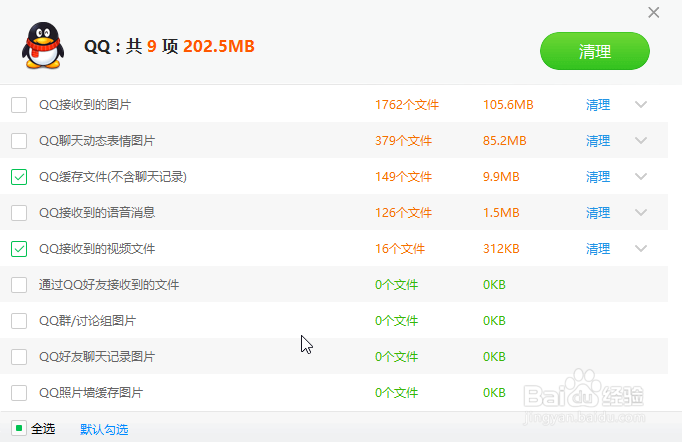Click the 全选 label text

[43, 429]
